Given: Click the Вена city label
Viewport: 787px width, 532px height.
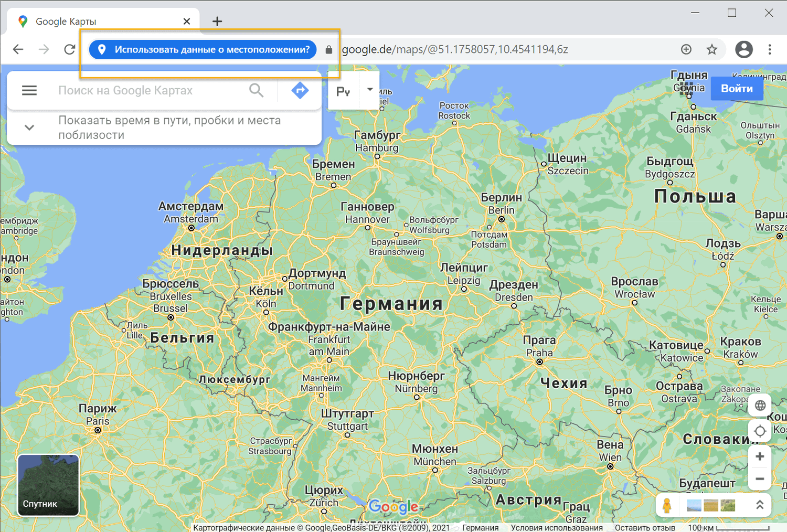Looking at the screenshot, I should (x=610, y=445).
